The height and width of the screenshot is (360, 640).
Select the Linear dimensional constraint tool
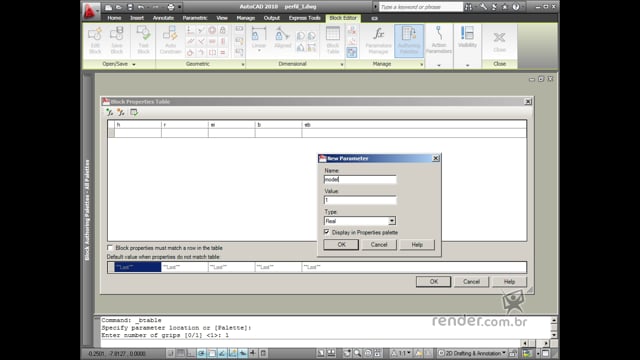pos(259,39)
